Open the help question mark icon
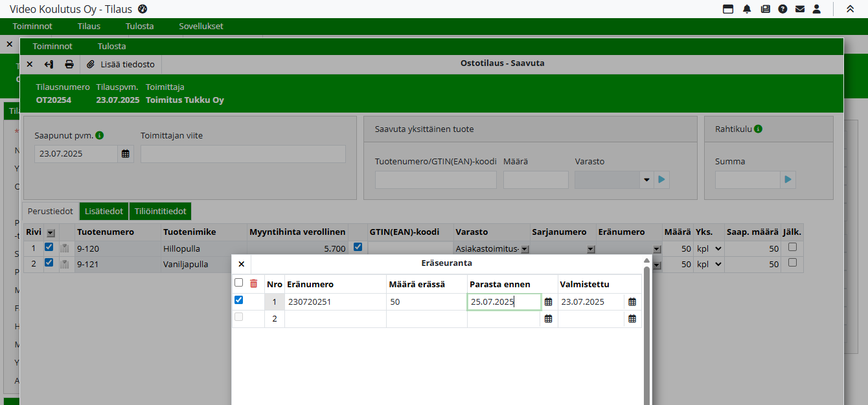The width and height of the screenshot is (868, 405). tap(782, 9)
